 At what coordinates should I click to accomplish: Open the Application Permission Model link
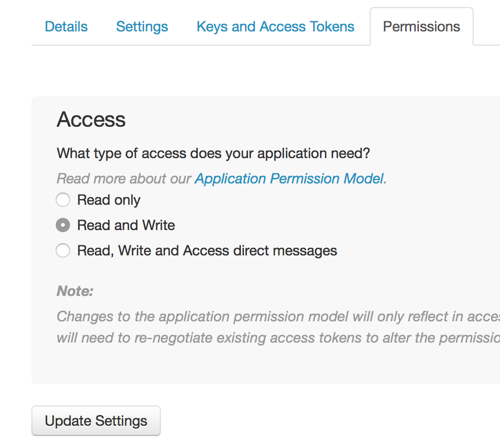point(291,178)
